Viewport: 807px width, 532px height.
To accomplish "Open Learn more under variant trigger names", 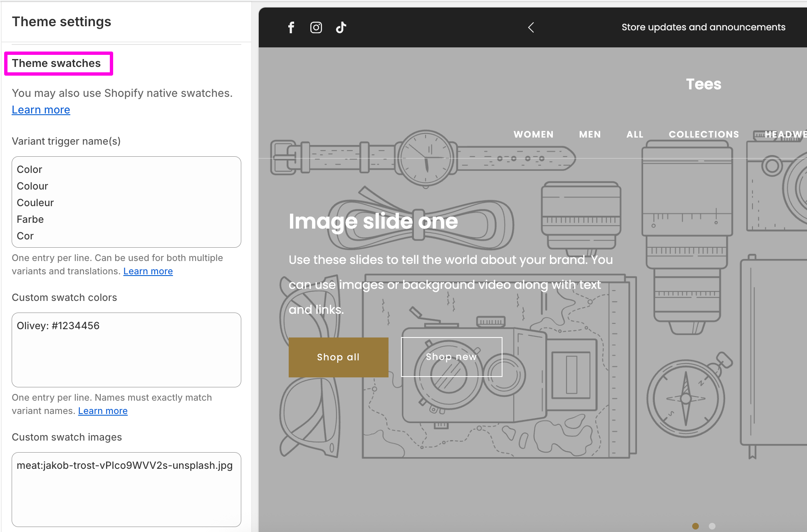I will click(x=148, y=271).
